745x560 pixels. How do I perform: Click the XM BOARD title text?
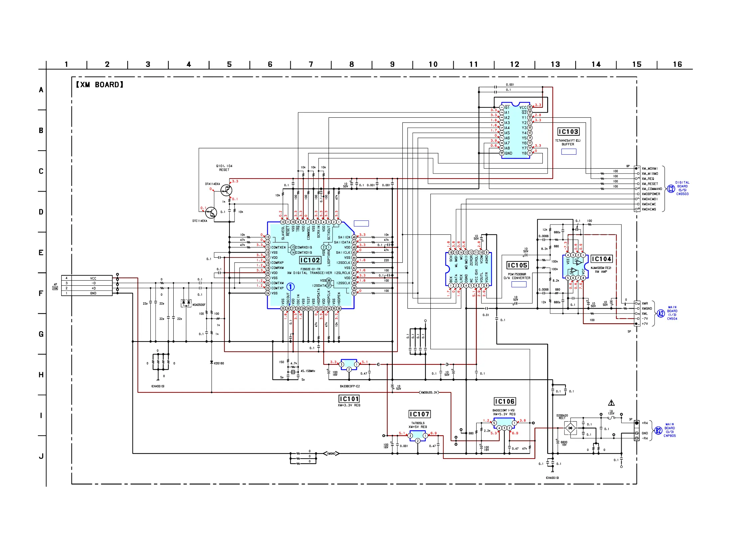click(x=100, y=85)
